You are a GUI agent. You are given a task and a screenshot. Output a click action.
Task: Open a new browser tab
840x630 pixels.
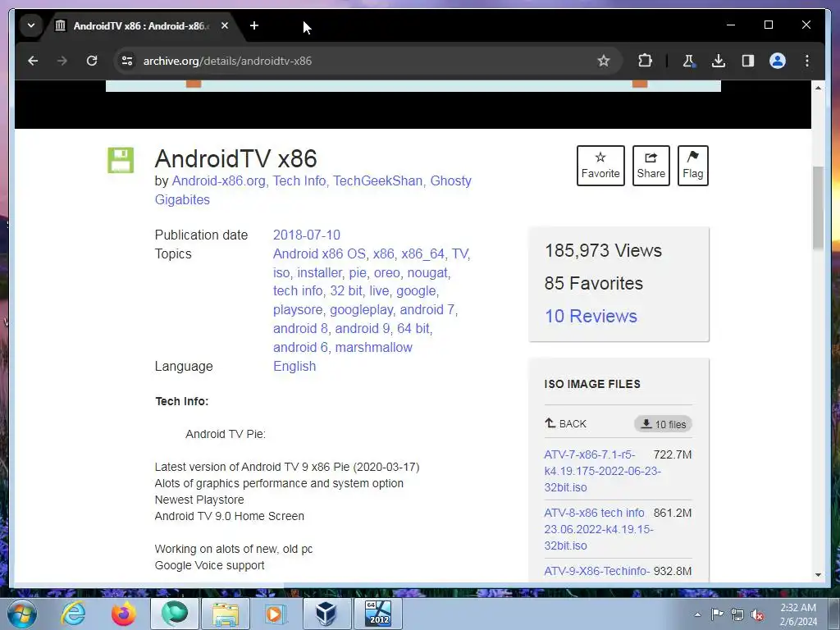[x=254, y=25]
